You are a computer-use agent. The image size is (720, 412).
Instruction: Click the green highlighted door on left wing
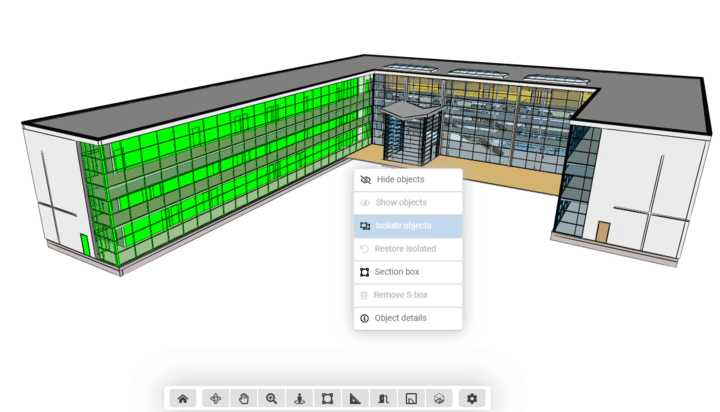(86, 246)
